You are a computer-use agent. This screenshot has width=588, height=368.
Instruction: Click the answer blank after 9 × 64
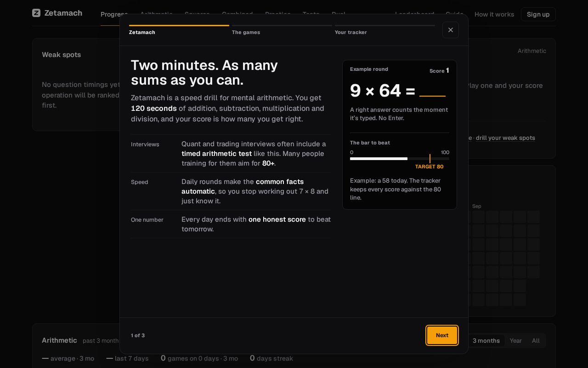tap(432, 91)
